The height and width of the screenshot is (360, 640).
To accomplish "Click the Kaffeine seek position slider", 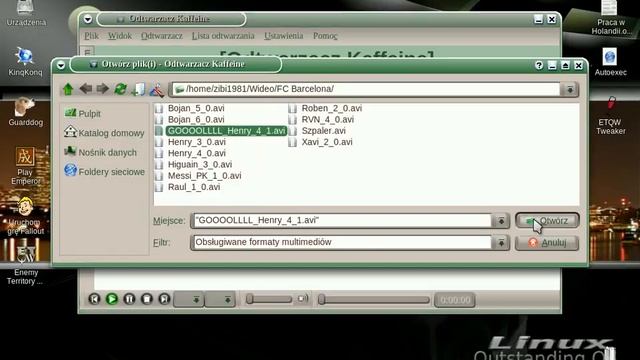I will pos(374,300).
